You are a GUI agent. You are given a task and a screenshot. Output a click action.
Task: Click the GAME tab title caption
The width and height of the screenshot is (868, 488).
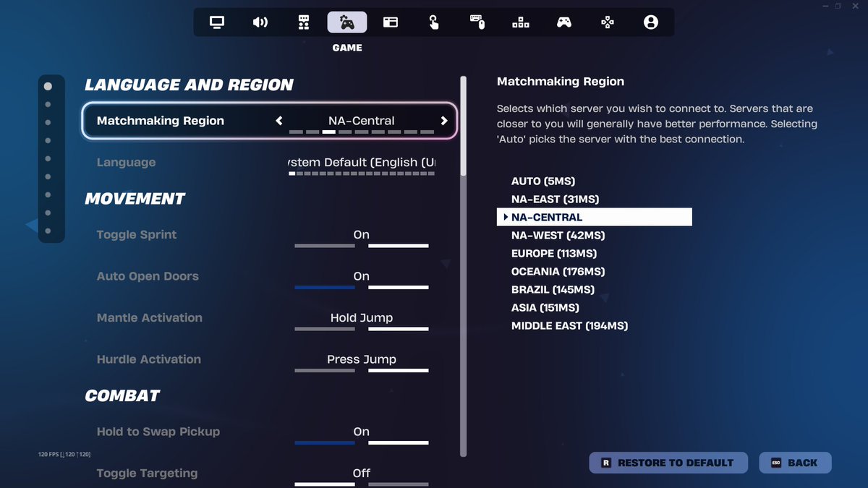click(x=347, y=48)
